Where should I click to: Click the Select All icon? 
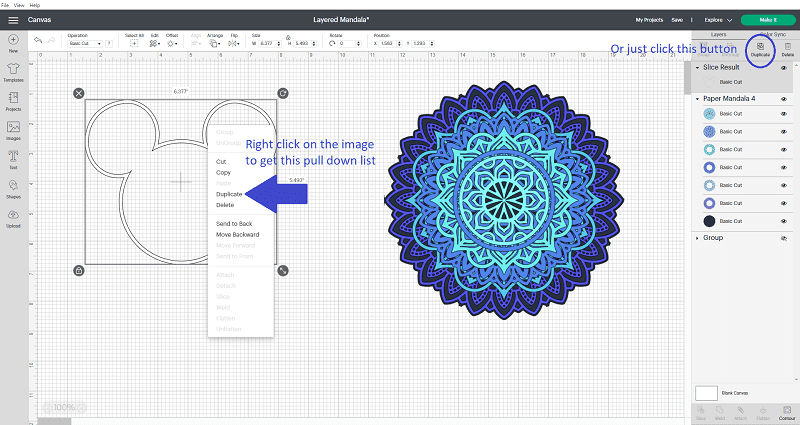pyautogui.click(x=134, y=43)
